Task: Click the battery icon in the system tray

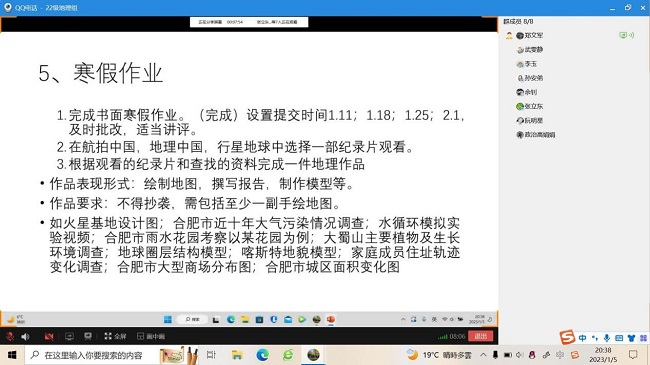Action: [x=507, y=355]
